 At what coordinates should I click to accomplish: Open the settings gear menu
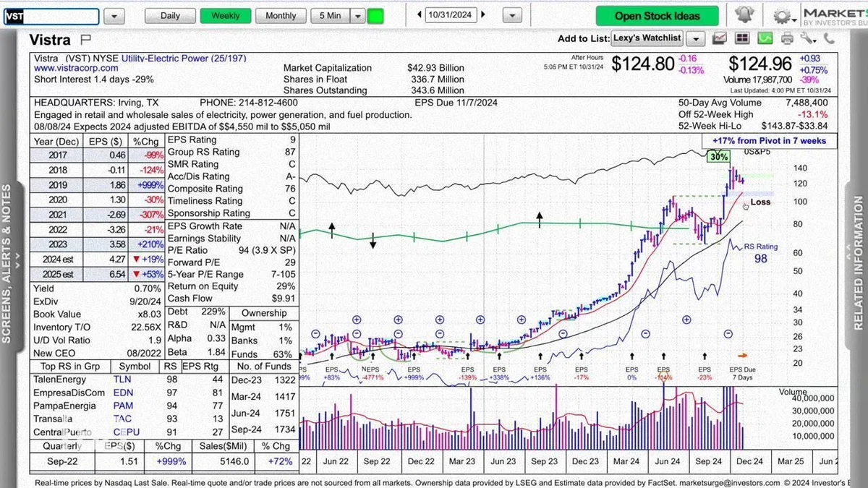tap(781, 16)
